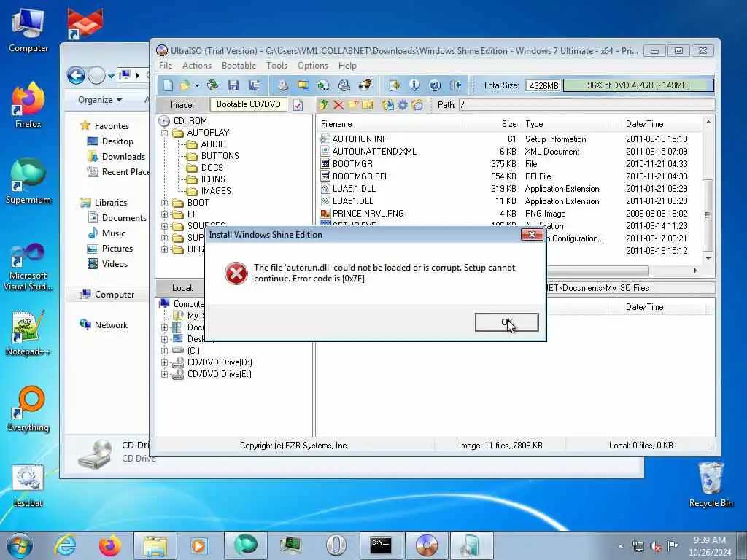The width and height of the screenshot is (747, 560).
Task: Select the AUTOUNATTEND.XML file
Action: coord(374,152)
